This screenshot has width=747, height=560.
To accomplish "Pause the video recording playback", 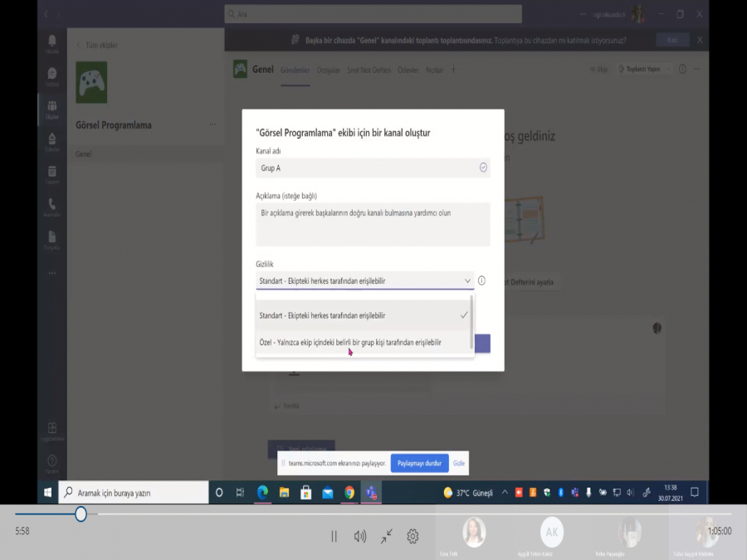I will (x=334, y=537).
